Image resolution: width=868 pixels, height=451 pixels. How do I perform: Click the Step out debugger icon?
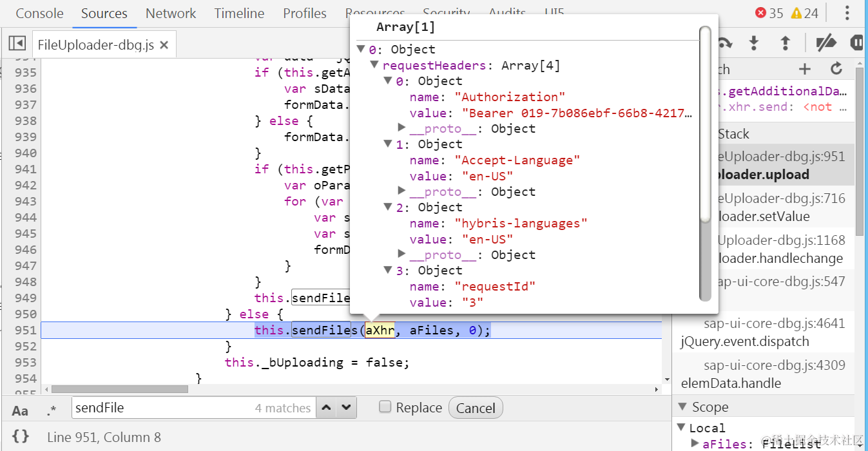click(x=785, y=43)
